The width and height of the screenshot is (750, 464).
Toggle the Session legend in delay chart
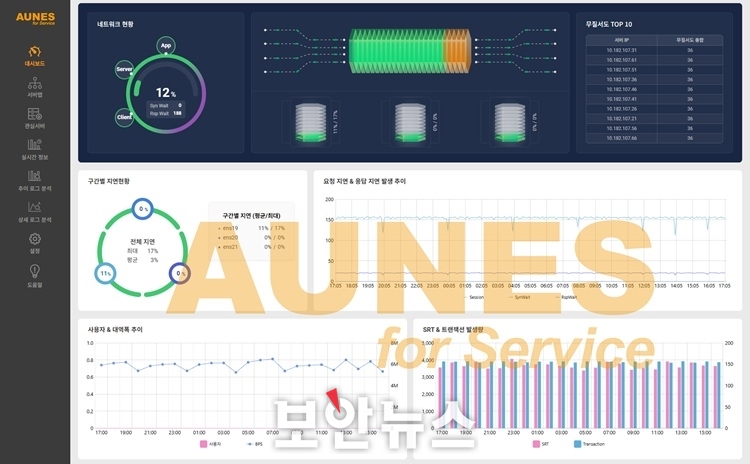point(478,296)
